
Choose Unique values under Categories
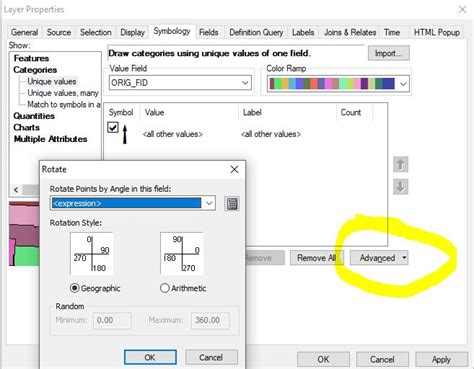(52, 81)
